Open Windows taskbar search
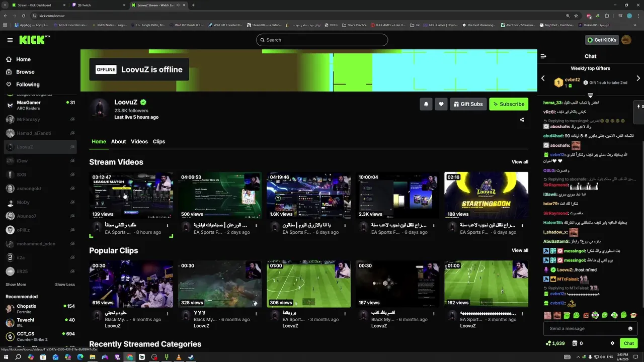 [x=18, y=357]
